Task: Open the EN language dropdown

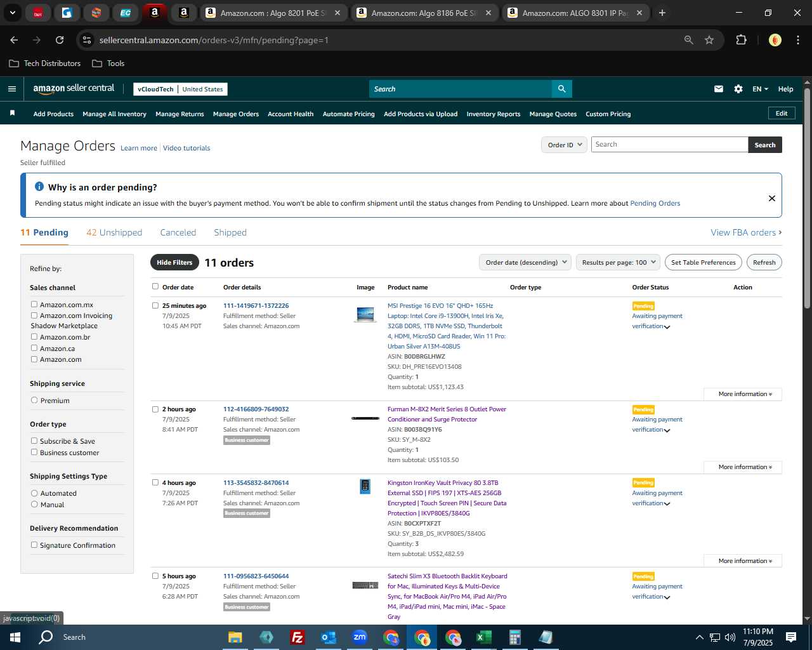Action: pyautogui.click(x=760, y=89)
